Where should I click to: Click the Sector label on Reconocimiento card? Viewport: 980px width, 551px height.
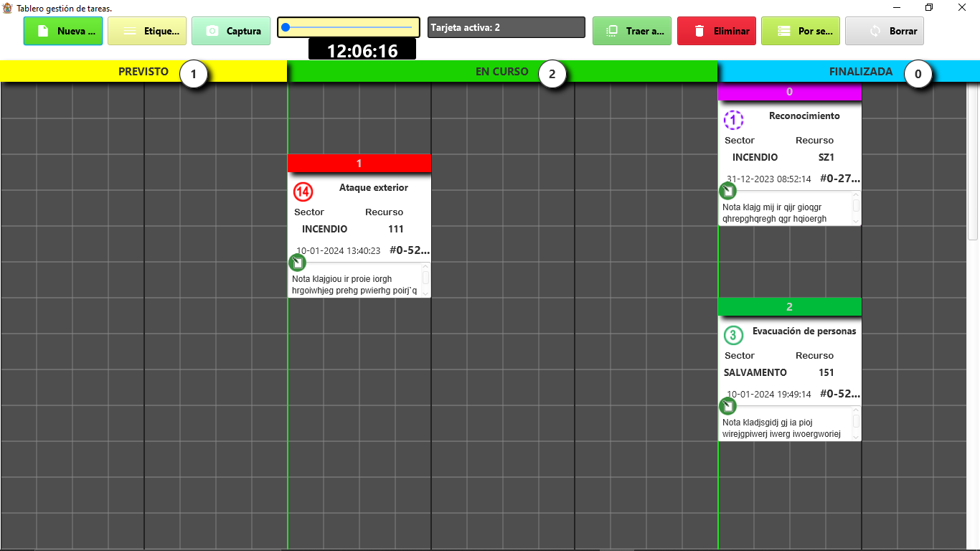tap(740, 141)
